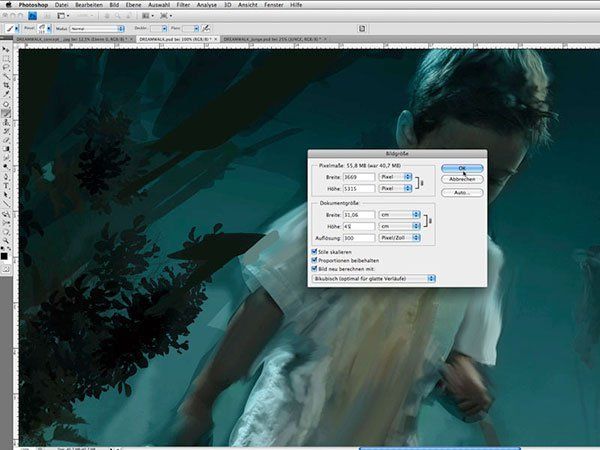Select the Clone Stamp tool
600x450 pixels.
pyautogui.click(x=6, y=122)
